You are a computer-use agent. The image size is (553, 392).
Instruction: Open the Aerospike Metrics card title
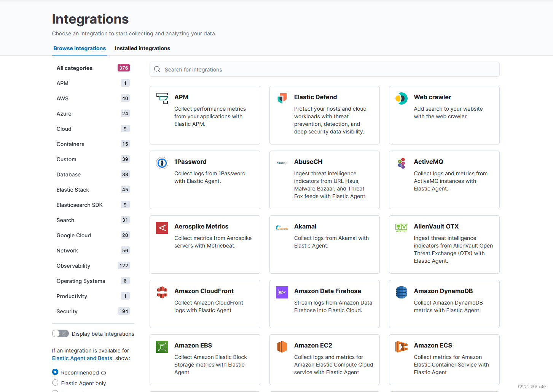(201, 227)
